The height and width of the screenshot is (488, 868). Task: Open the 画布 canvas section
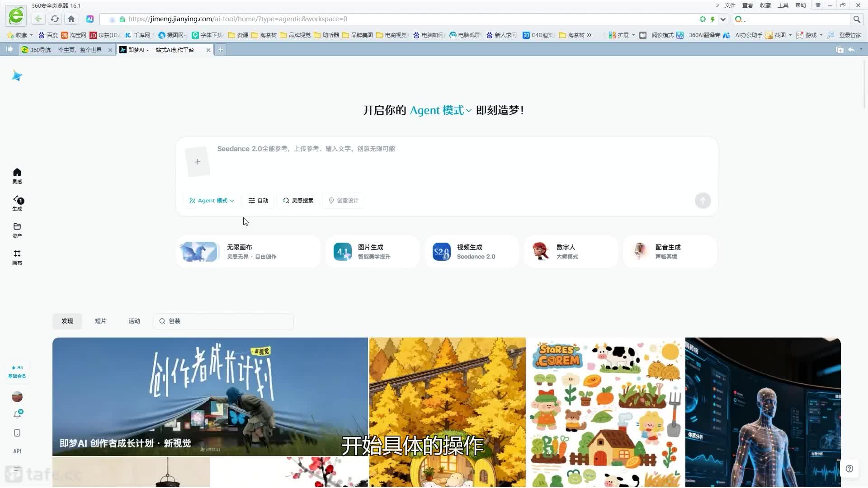coord(17,257)
